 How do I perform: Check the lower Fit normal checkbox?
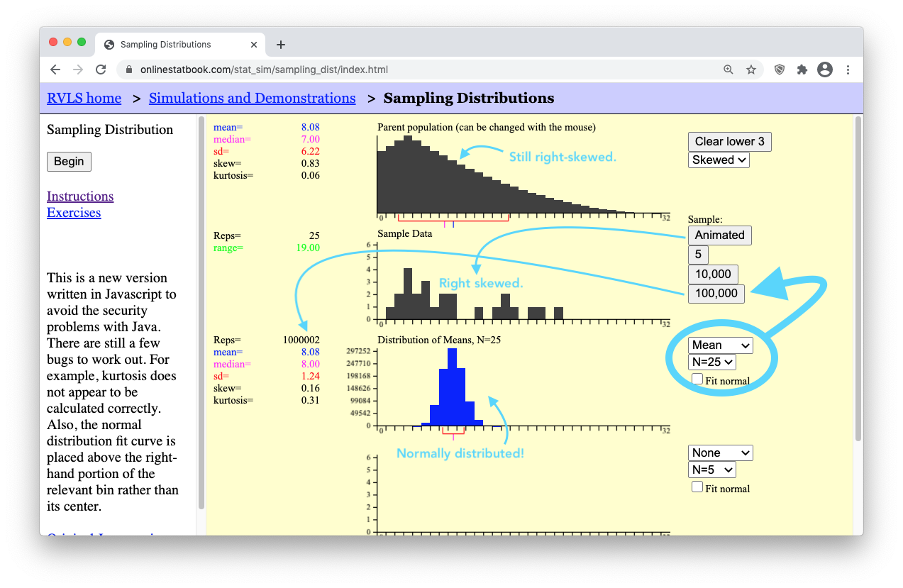coord(697,487)
